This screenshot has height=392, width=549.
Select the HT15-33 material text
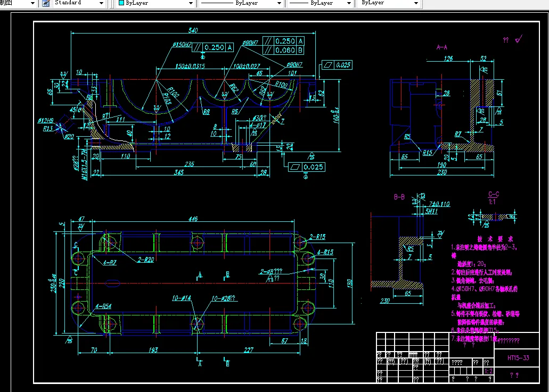pyautogui.click(x=518, y=358)
